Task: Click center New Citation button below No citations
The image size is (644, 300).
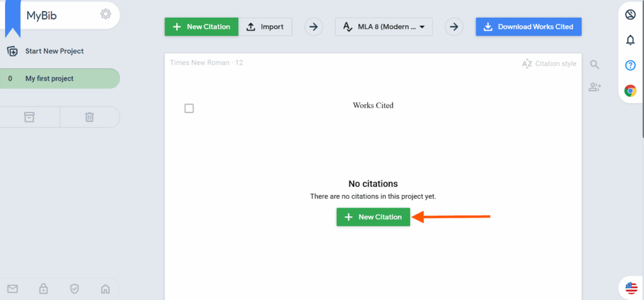Action: [x=374, y=217]
